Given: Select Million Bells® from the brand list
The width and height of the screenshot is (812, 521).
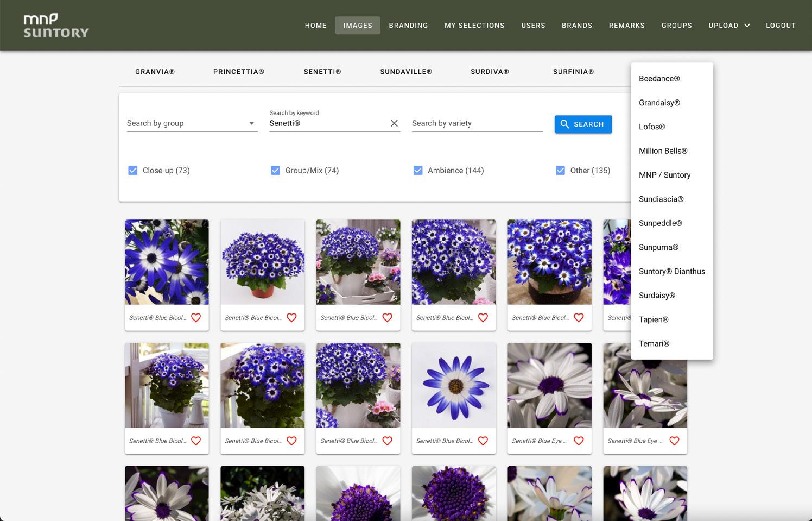Looking at the screenshot, I should point(663,151).
